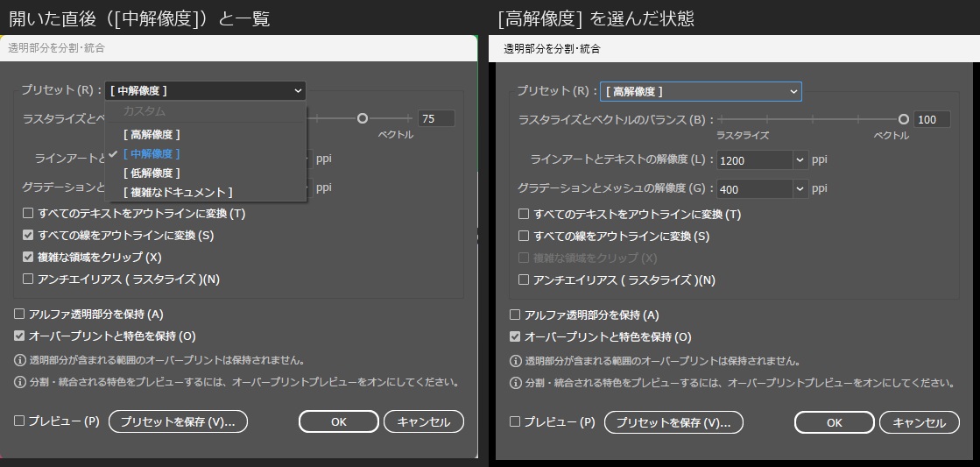The image size is (980, 467).
Task: Click プリセットを保存 button in right dialog
Action: pos(673,422)
